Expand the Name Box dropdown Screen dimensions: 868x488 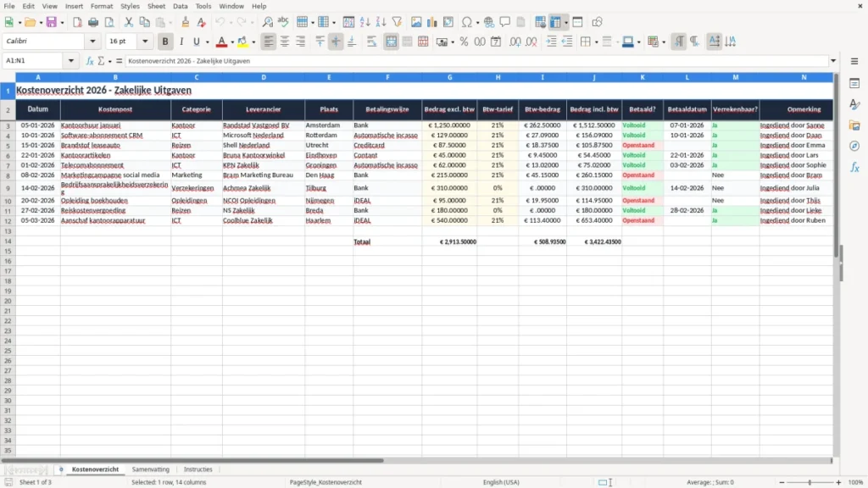(x=71, y=61)
